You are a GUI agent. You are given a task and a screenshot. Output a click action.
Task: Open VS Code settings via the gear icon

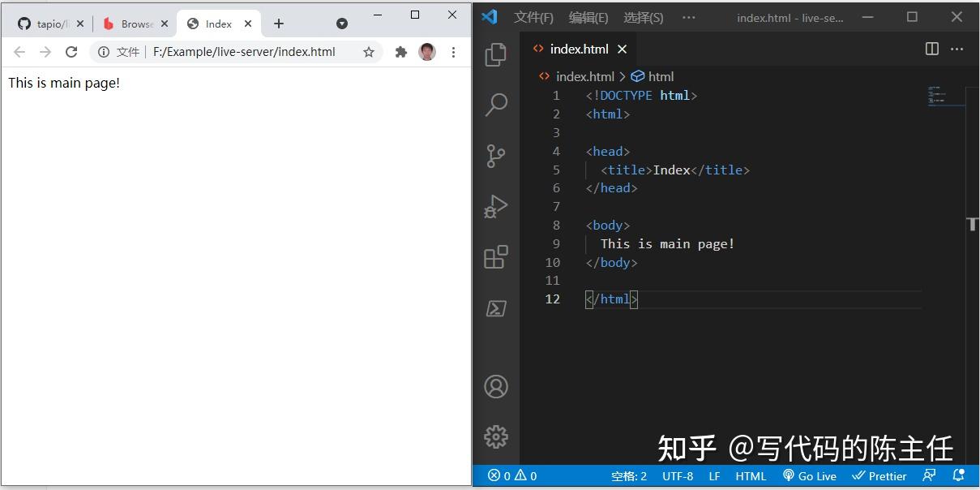(495, 436)
